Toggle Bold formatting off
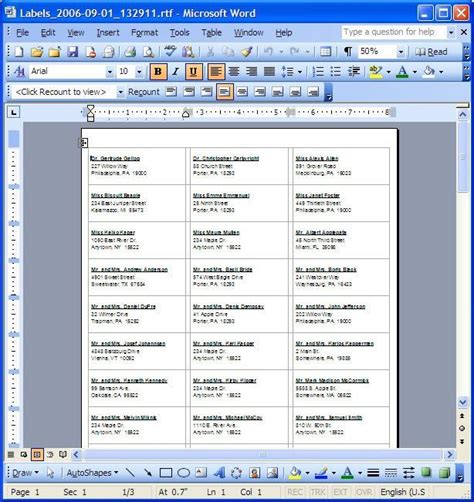474x502 pixels. [x=158, y=71]
